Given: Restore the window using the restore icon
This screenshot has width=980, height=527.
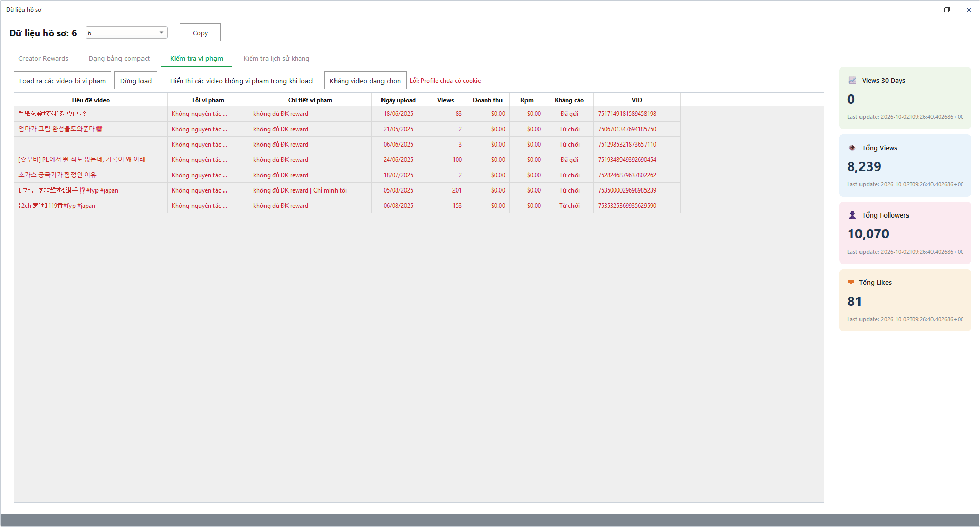Looking at the screenshot, I should tap(947, 10).
